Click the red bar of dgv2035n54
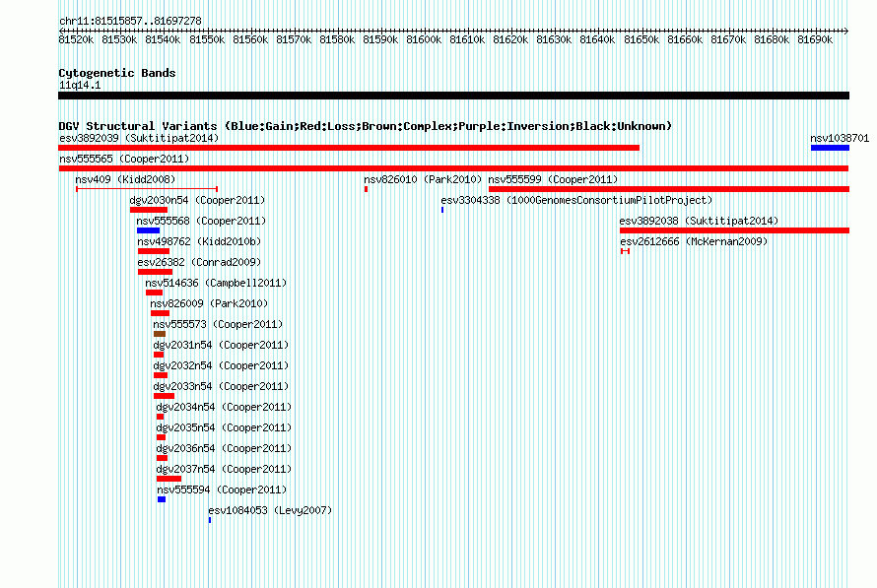 [161, 437]
